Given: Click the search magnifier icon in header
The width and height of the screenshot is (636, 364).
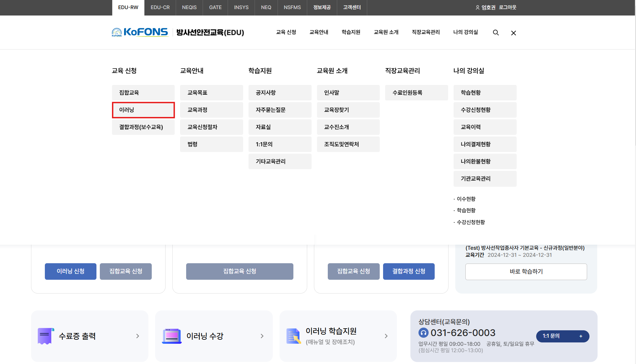Looking at the screenshot, I should pos(496,33).
